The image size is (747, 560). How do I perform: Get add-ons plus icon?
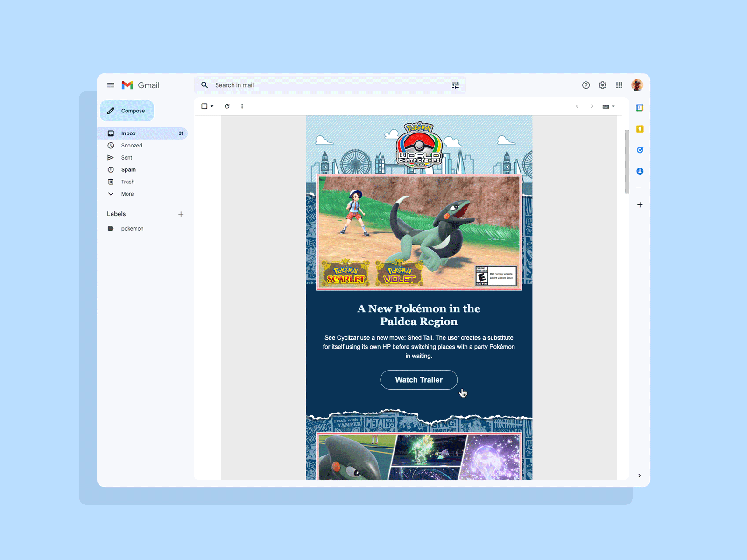[x=640, y=205]
